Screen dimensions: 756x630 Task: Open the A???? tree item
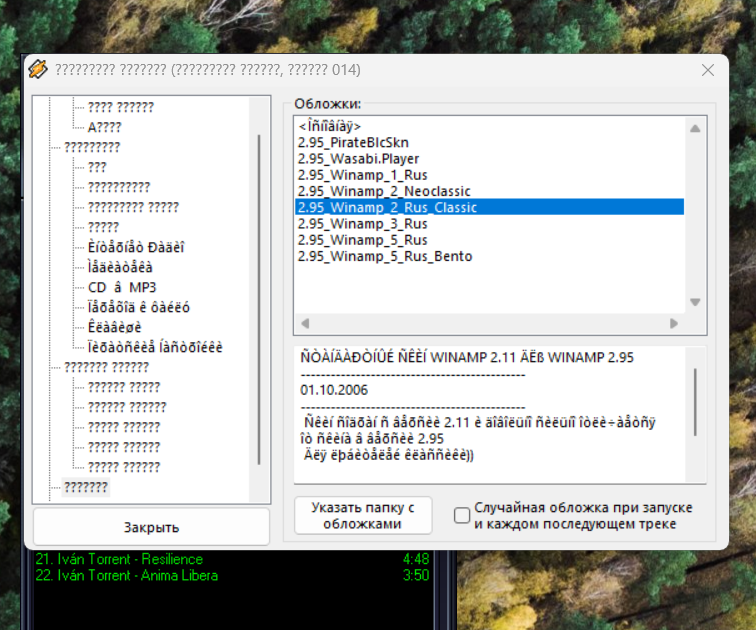pos(104,127)
